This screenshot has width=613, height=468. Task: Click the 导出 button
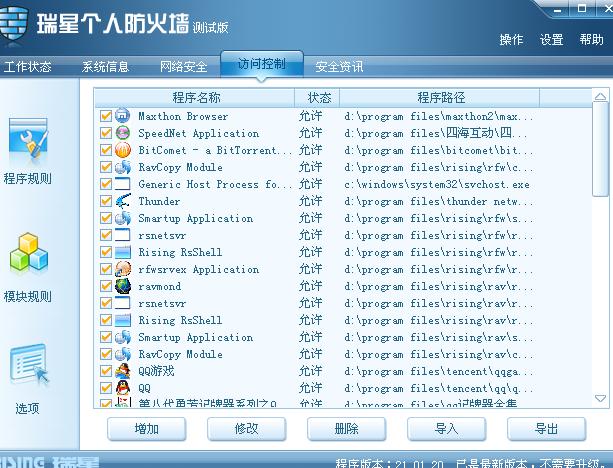[546, 429]
